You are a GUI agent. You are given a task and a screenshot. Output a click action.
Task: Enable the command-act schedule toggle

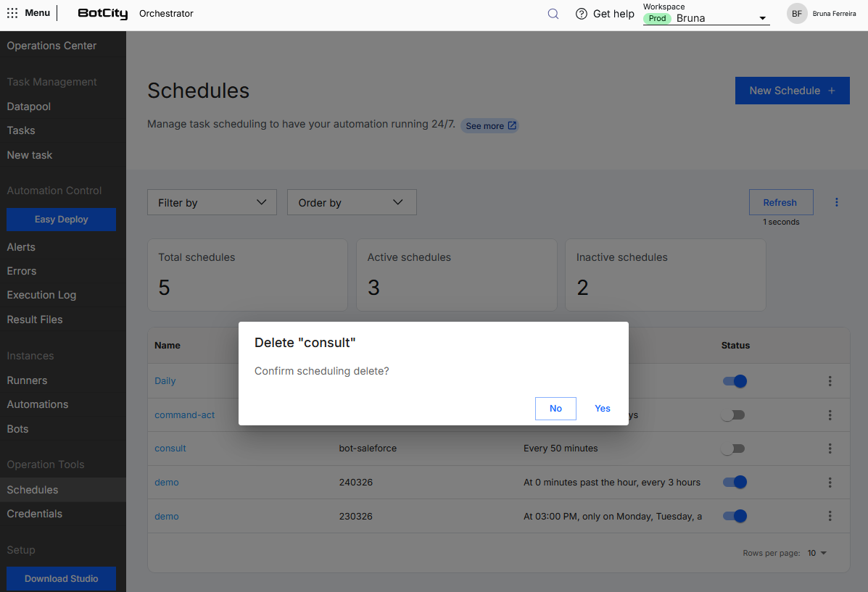point(733,415)
